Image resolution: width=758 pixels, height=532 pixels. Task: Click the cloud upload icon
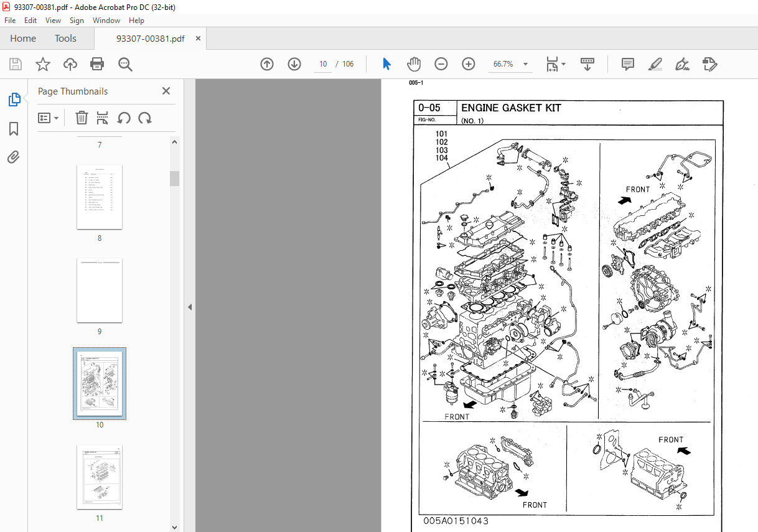click(x=70, y=64)
